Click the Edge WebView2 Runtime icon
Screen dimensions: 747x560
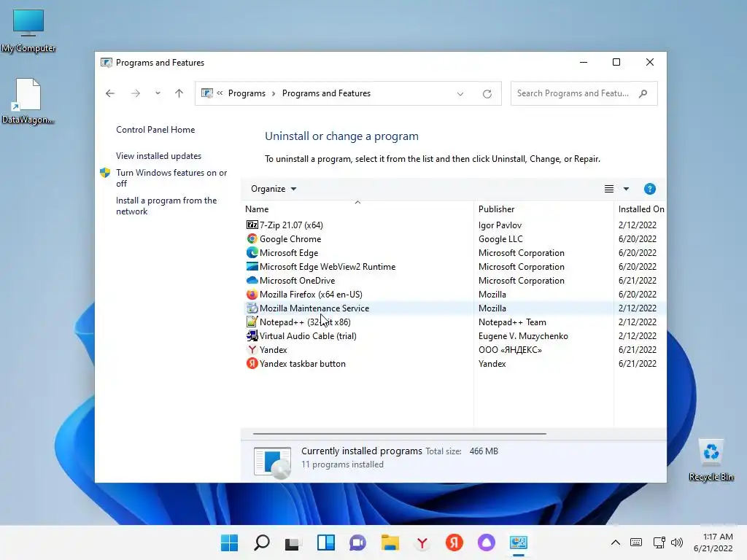252,266
